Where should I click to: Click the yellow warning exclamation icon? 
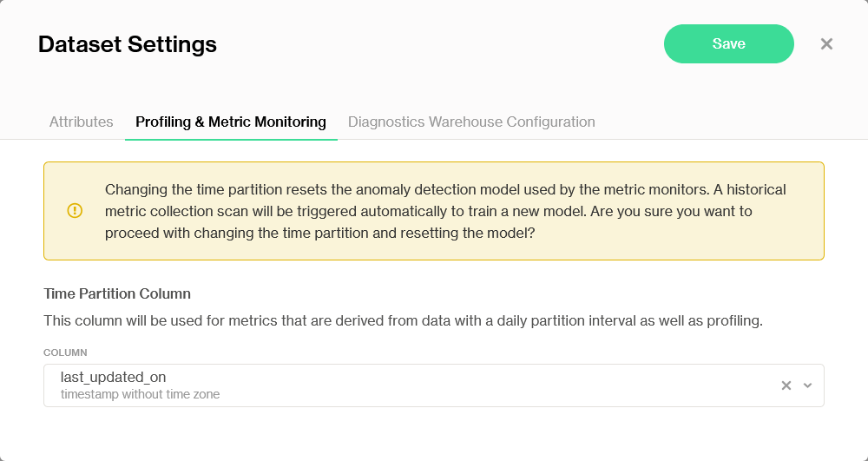75,211
